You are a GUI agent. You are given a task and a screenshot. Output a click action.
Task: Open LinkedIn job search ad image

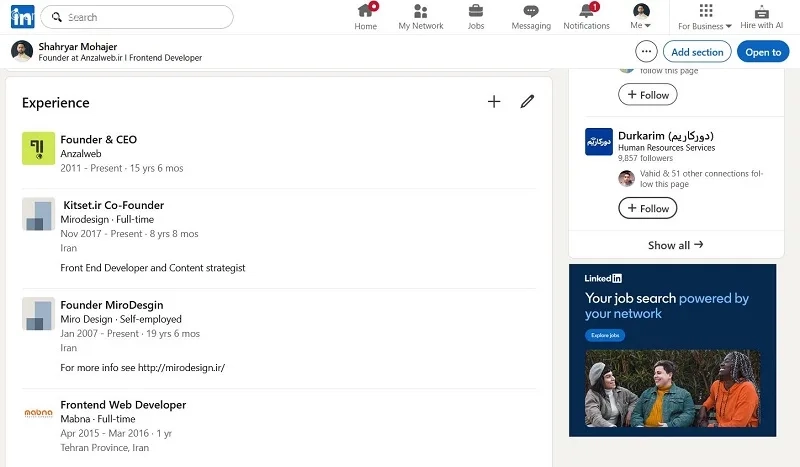tap(672, 388)
